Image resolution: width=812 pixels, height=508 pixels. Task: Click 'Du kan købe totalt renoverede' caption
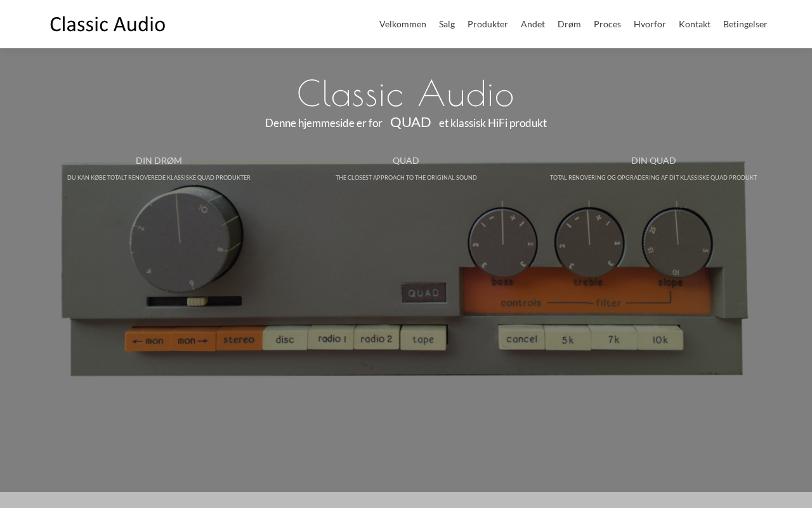point(159,178)
